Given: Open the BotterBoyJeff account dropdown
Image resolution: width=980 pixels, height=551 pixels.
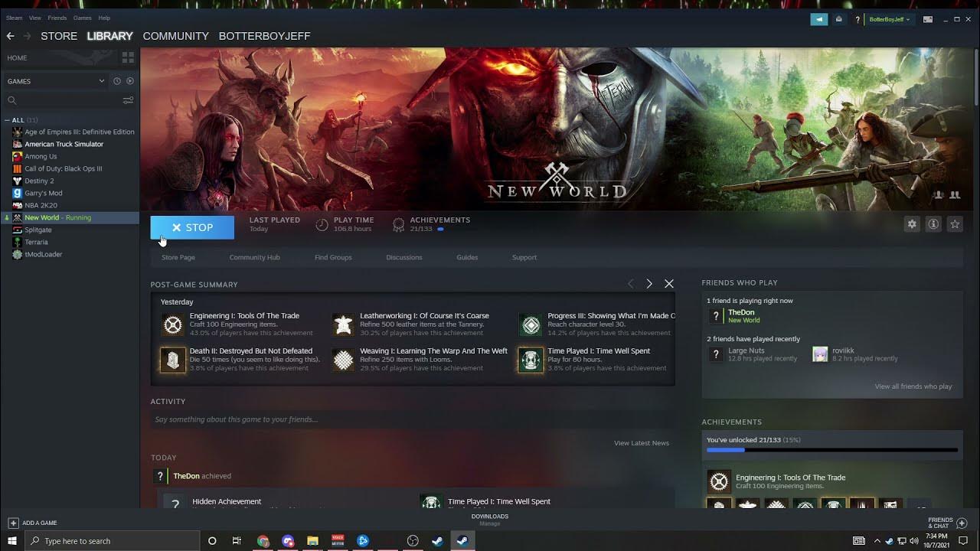Looking at the screenshot, I should [x=890, y=19].
